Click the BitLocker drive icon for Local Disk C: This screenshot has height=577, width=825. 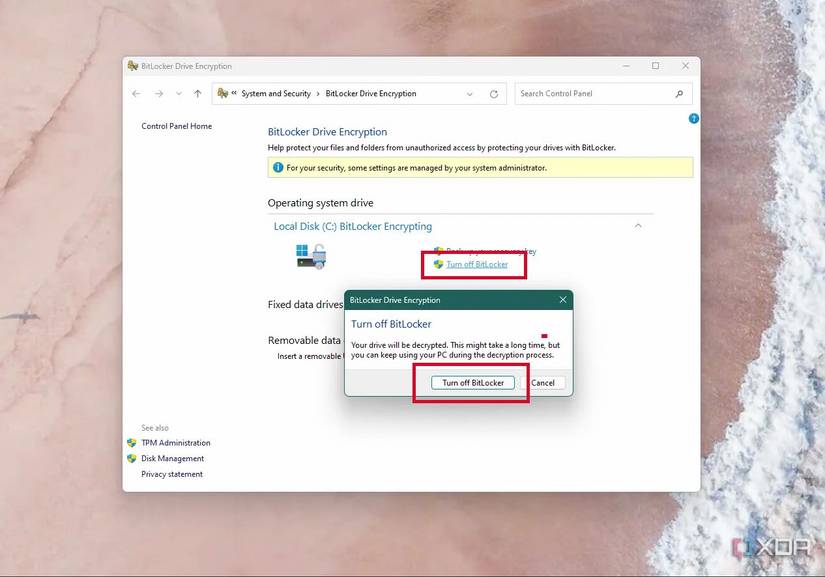pyautogui.click(x=311, y=256)
